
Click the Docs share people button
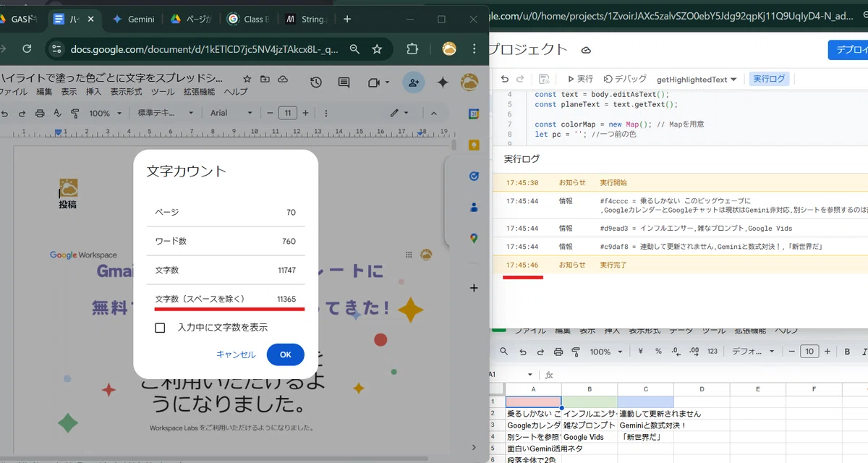(x=414, y=82)
